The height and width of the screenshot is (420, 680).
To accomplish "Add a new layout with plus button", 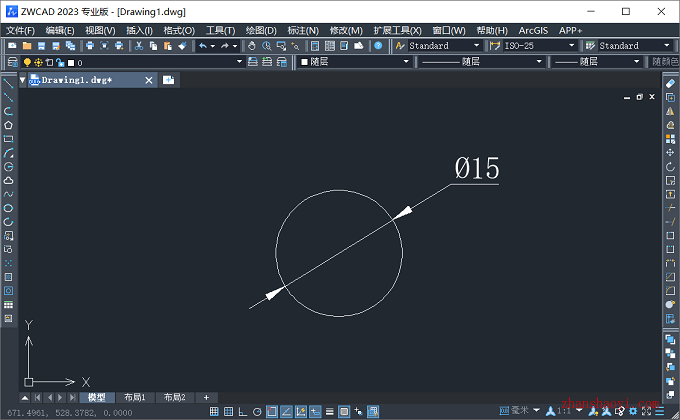I will 206,397.
